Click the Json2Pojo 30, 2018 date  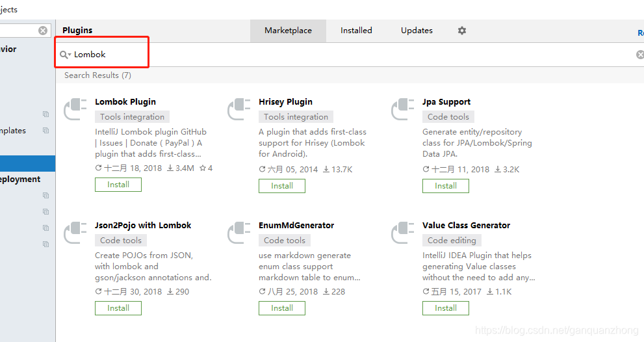129,292
